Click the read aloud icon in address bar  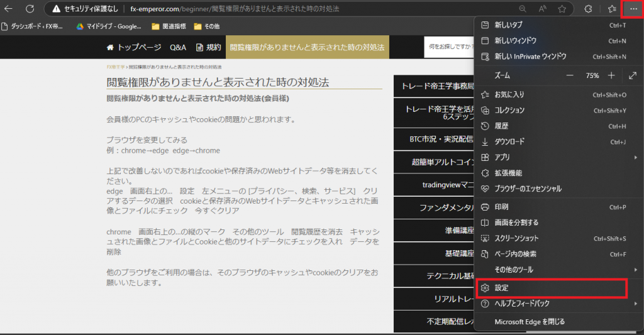coord(543,9)
